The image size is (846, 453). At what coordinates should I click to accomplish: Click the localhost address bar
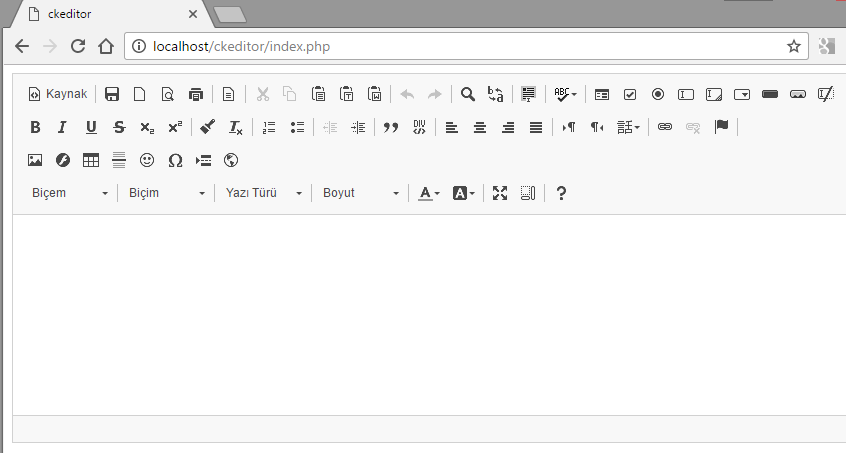click(450, 46)
